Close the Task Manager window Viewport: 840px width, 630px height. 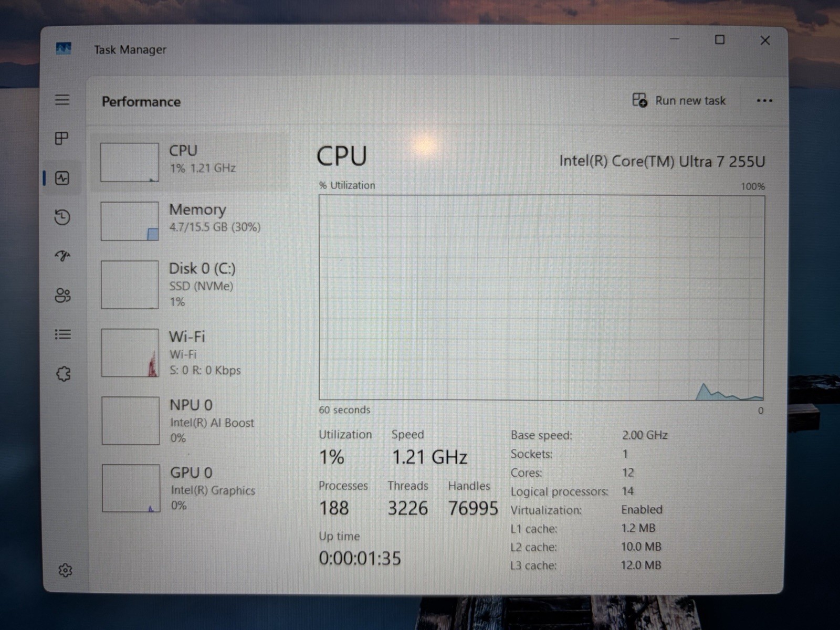[x=765, y=40]
